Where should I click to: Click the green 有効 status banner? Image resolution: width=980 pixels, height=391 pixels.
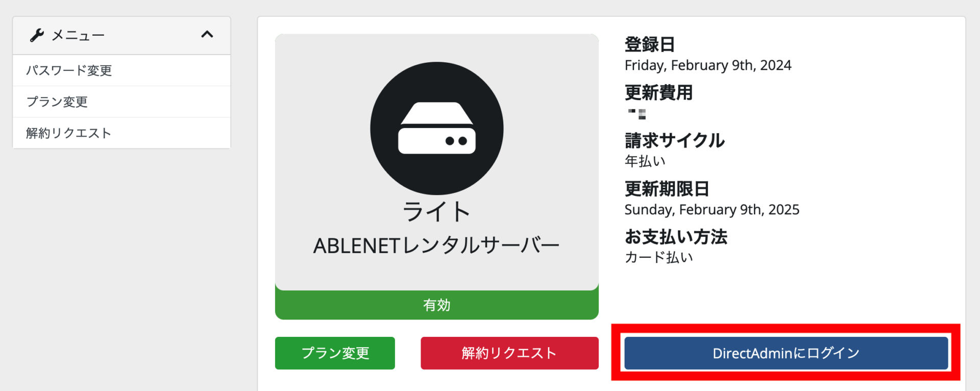tap(436, 305)
